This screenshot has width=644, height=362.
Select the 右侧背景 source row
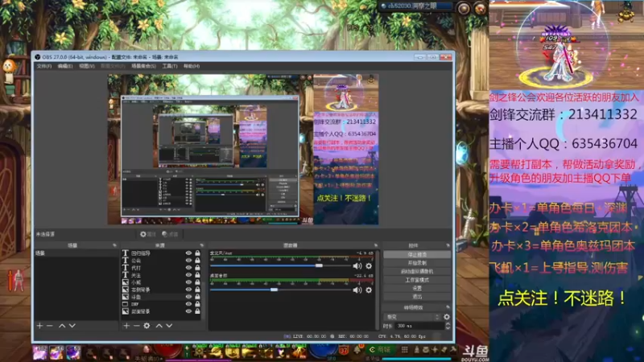[163, 290]
